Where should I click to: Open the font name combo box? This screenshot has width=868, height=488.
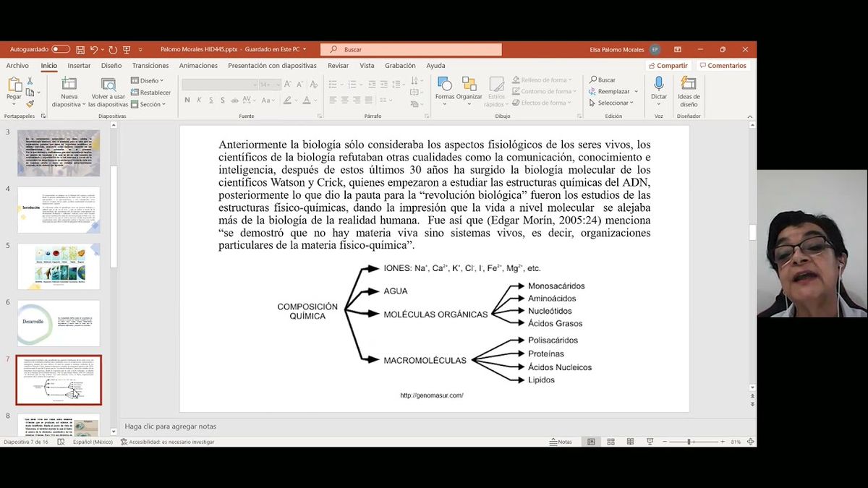(219, 85)
